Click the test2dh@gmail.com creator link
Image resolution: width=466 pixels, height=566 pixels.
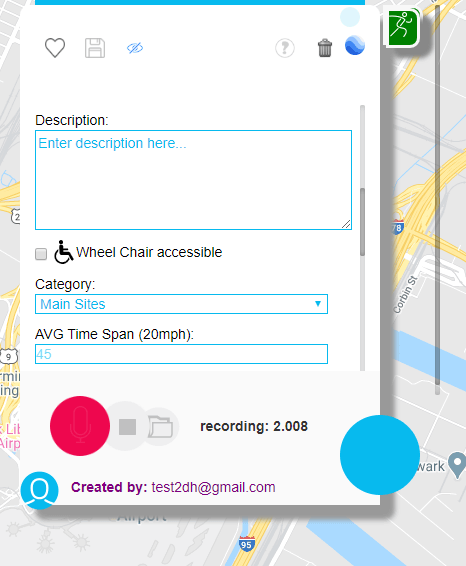[x=213, y=487]
